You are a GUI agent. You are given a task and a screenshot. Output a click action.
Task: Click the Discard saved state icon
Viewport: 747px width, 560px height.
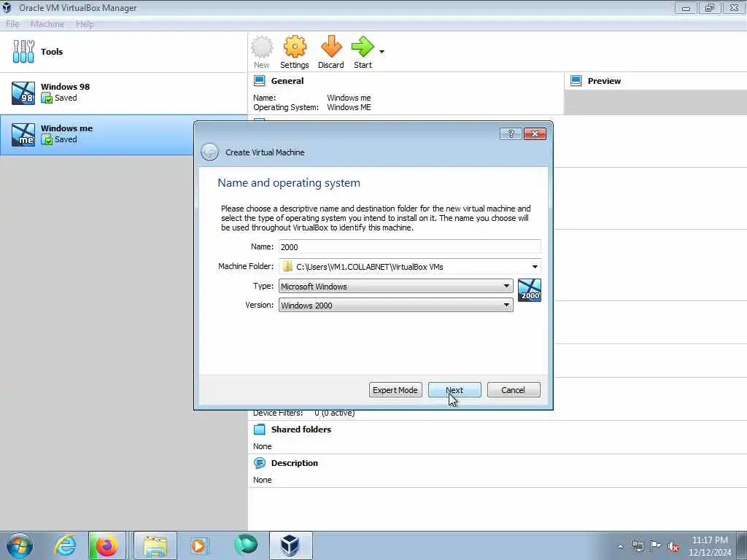point(331,52)
